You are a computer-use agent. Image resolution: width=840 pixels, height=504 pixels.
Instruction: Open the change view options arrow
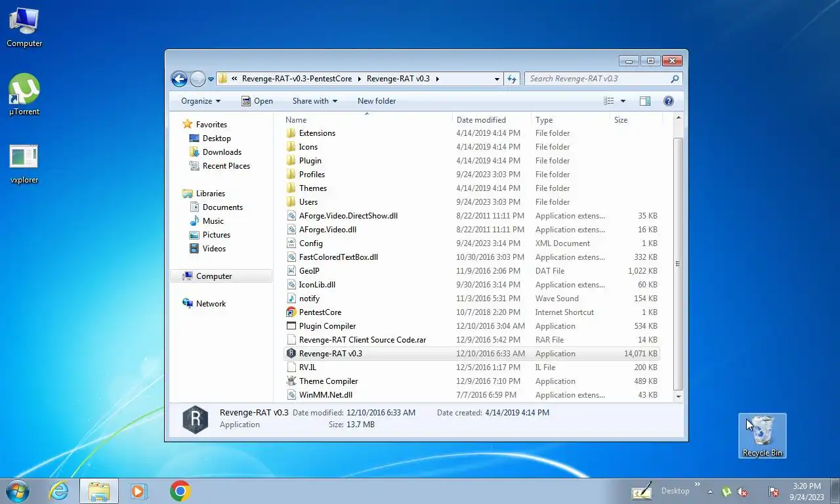(623, 101)
